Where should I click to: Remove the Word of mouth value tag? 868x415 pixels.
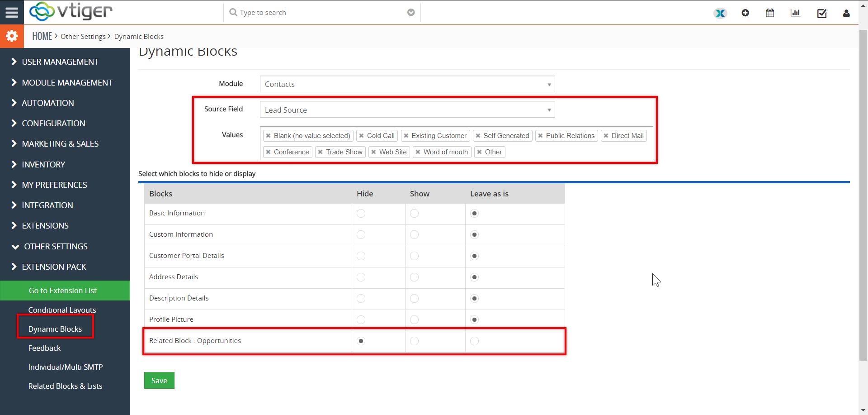[x=418, y=152]
